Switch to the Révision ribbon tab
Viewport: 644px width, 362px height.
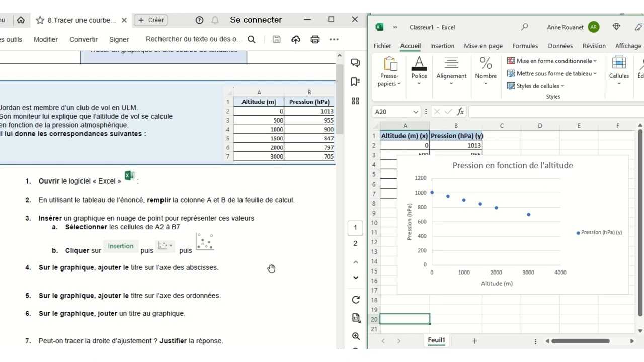594,46
